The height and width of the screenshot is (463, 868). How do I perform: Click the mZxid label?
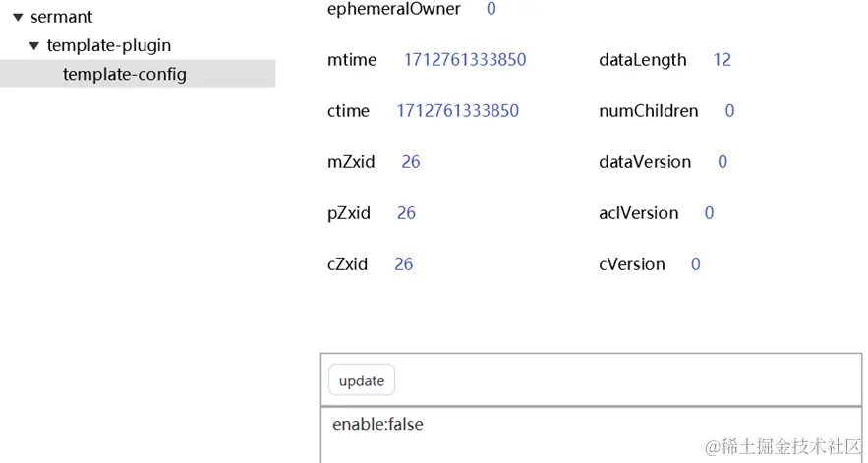point(351,162)
